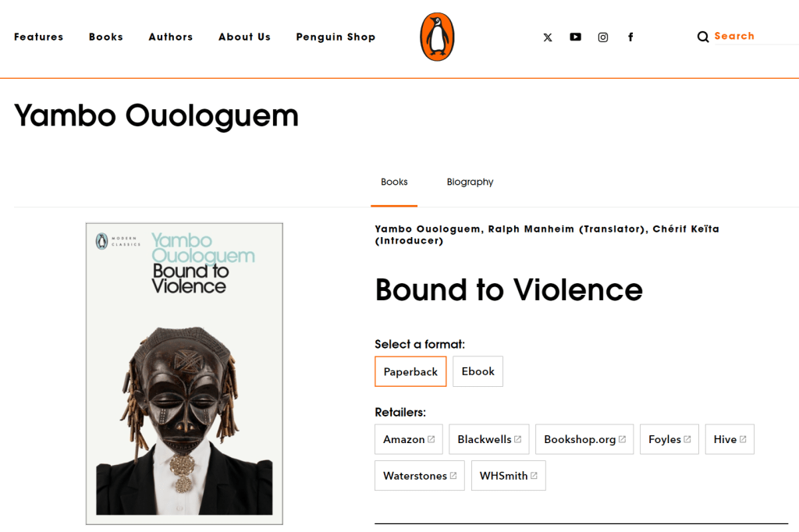Open Penguin's X (Twitter) profile icon

pos(547,37)
